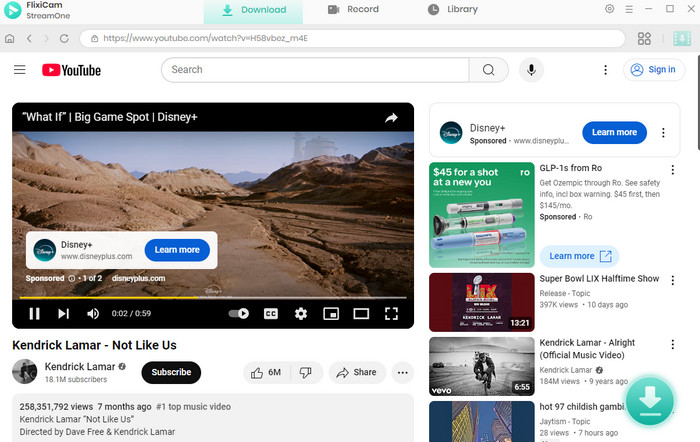Mute the video volume
Image resolution: width=700 pixels, height=442 pixels.
click(x=93, y=313)
